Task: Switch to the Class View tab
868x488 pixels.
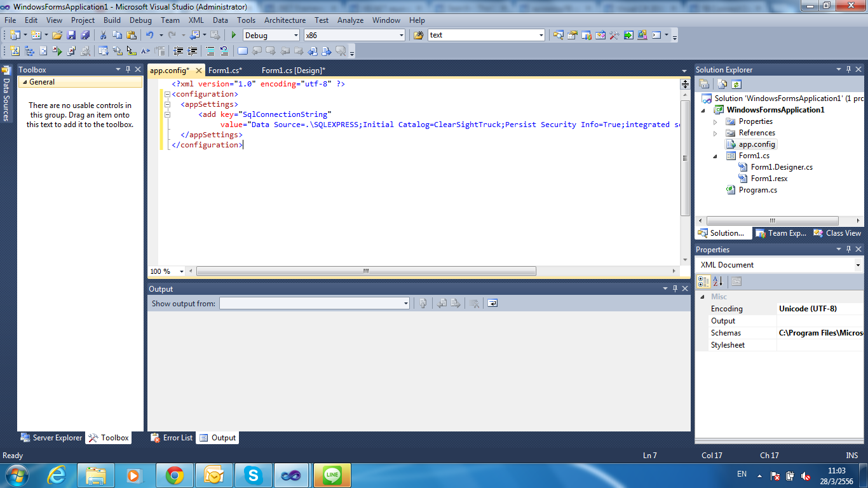Action: 837,233
